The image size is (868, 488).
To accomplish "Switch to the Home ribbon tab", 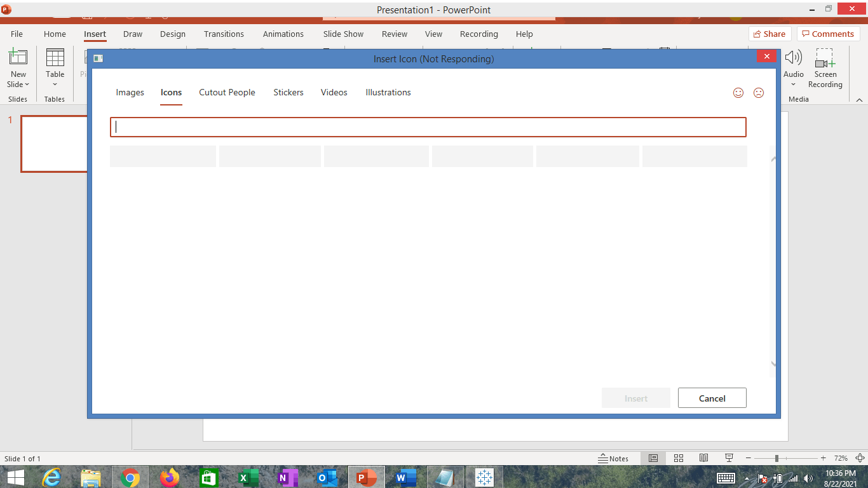I will [55, 34].
